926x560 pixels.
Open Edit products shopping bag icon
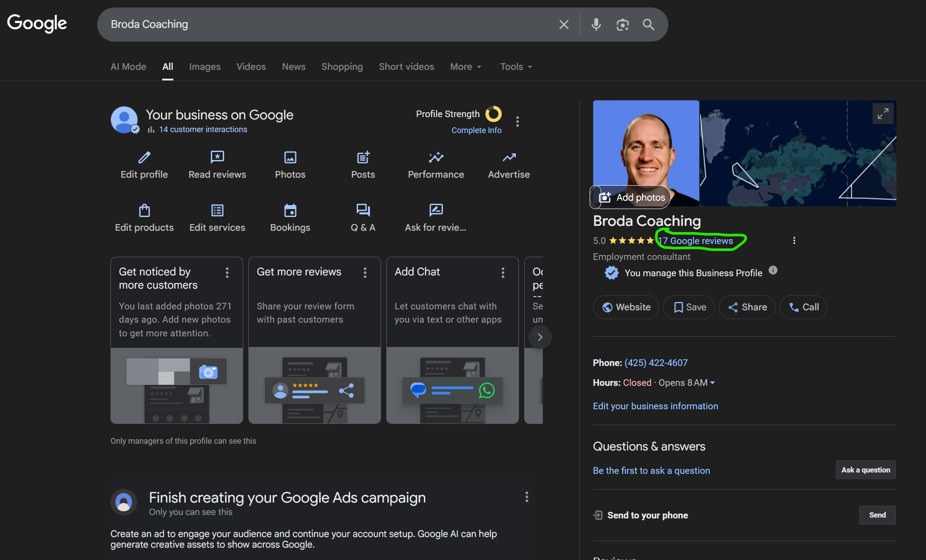click(144, 210)
